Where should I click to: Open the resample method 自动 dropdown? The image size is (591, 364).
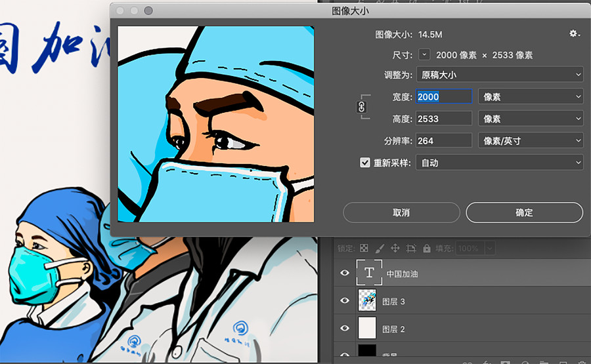(500, 163)
